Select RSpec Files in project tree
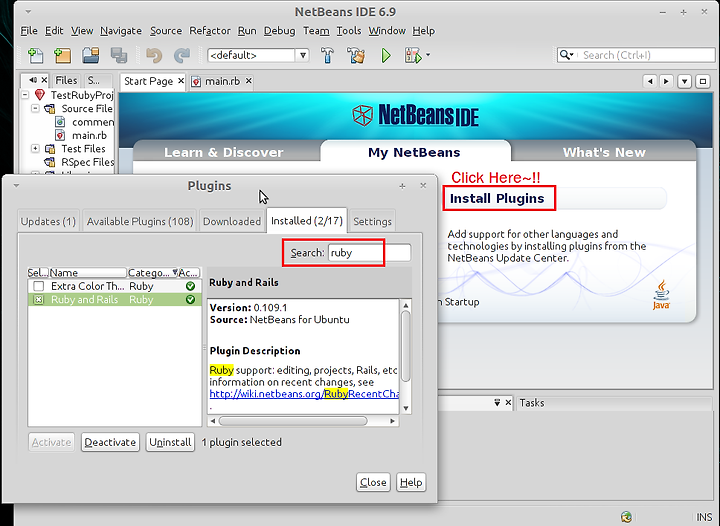The image size is (720, 526). tap(87, 162)
